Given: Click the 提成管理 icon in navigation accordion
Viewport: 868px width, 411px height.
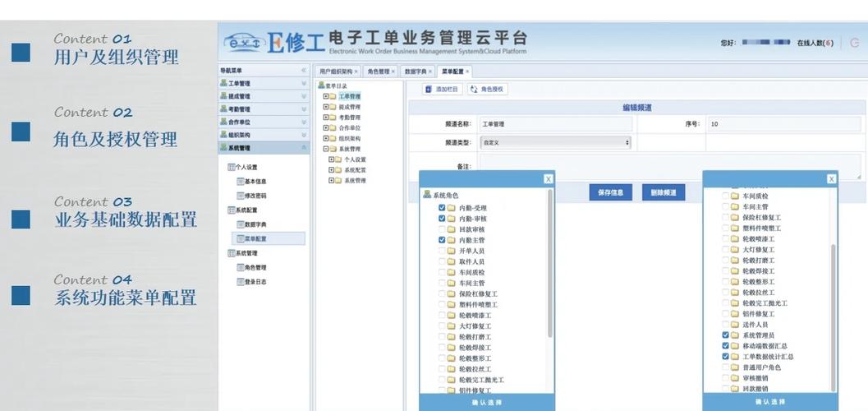Looking at the screenshot, I should 223,96.
